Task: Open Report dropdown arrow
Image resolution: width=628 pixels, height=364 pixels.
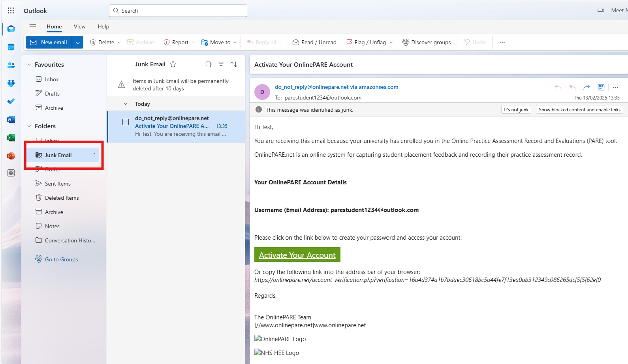Action: (x=194, y=42)
